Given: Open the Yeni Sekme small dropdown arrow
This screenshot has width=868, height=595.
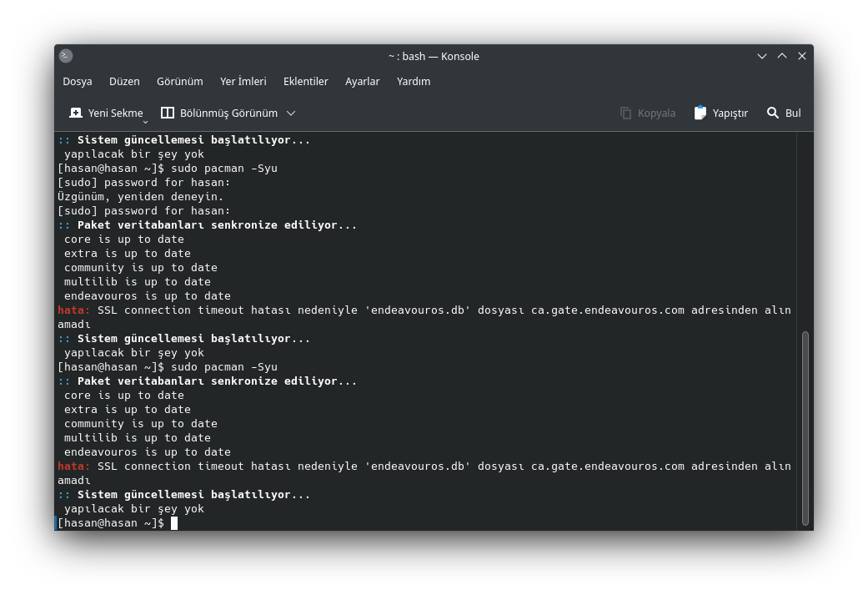Looking at the screenshot, I should point(146,121).
